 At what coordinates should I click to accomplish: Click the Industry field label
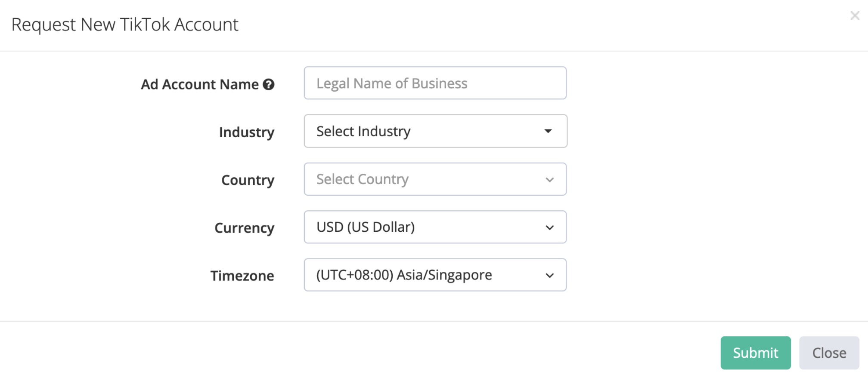[x=246, y=132]
